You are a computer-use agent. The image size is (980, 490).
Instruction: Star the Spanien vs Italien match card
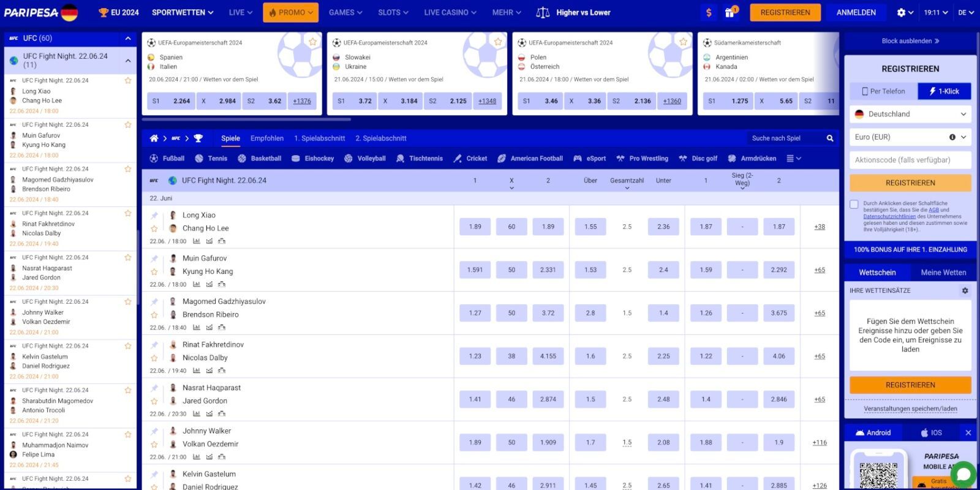point(312,42)
